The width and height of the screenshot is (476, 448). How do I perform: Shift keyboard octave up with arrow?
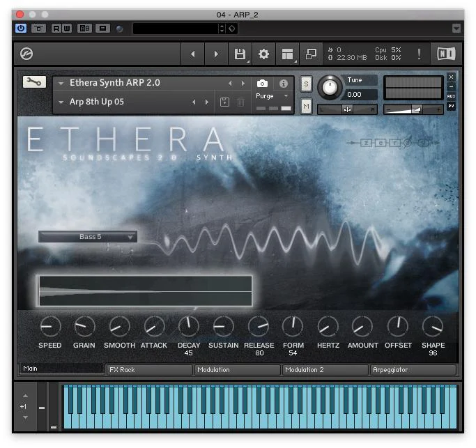point(26,396)
